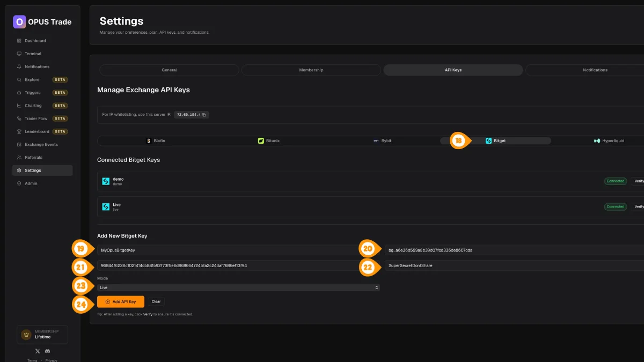
Task: Verify the demo Bitget key
Action: coord(638,181)
